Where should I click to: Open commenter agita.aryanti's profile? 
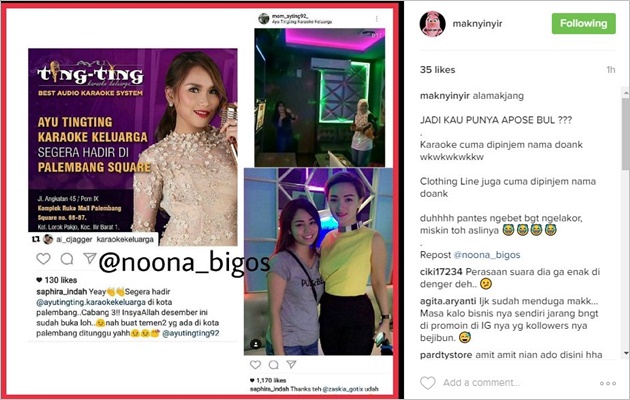448,301
